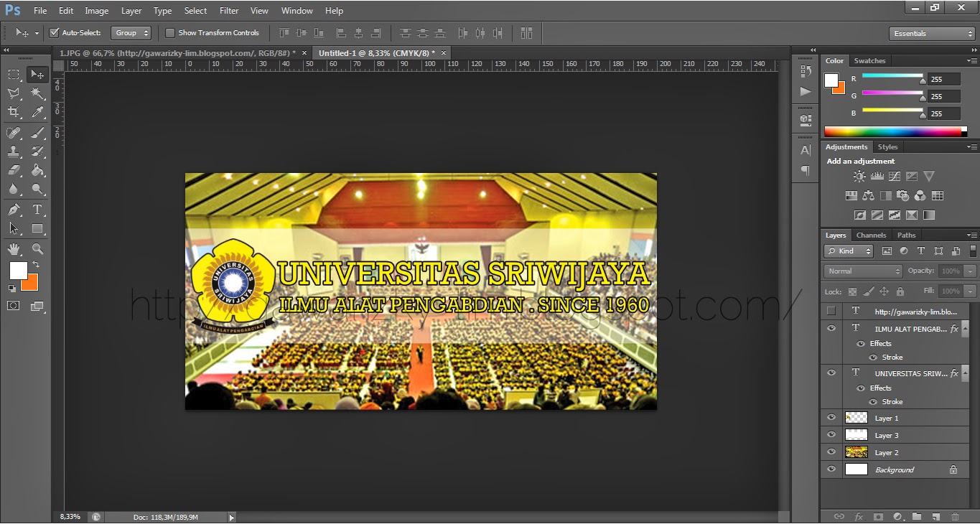The height and width of the screenshot is (524, 980).
Task: Hide Layer 2 with its eye toggle
Action: [831, 452]
